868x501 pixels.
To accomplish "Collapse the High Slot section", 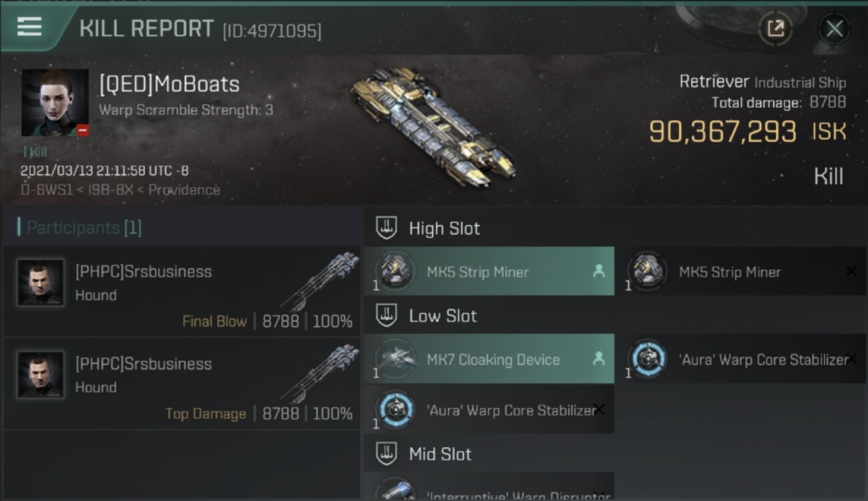I will [x=387, y=228].
